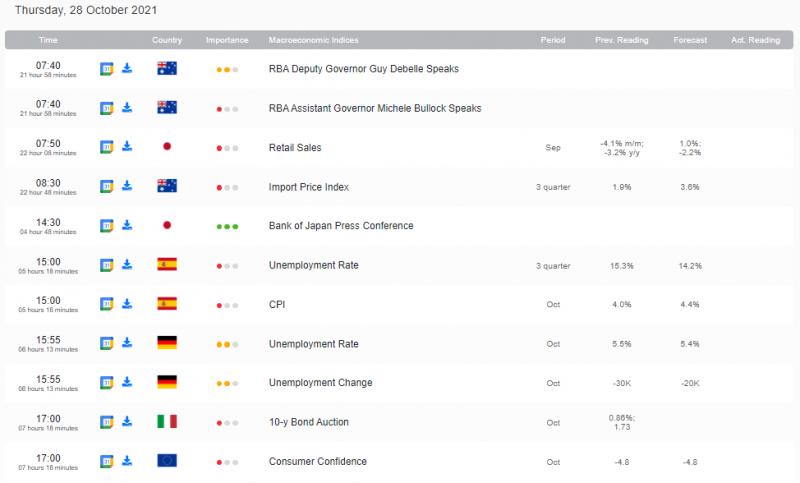Add 10-y Bond Auction to Google Calendar
The image size is (800, 483).
106,422
